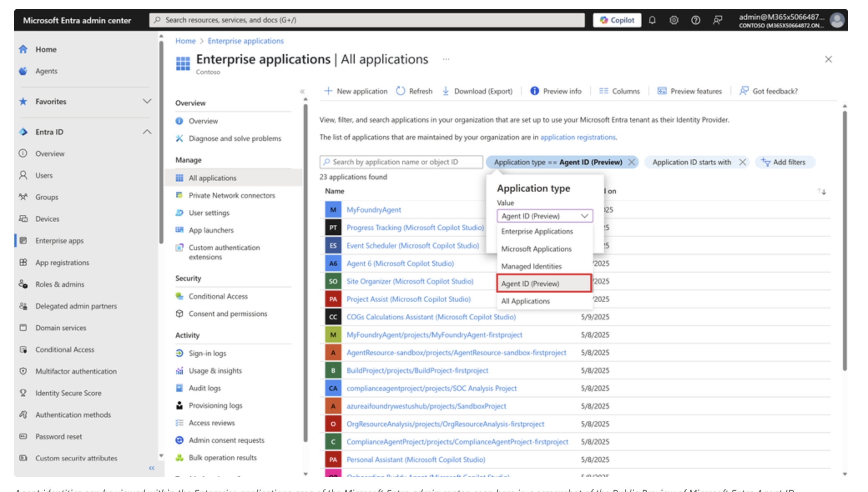The image size is (868, 492).
Task: Click the Identity Secure Score trophy icon
Action: click(23, 393)
